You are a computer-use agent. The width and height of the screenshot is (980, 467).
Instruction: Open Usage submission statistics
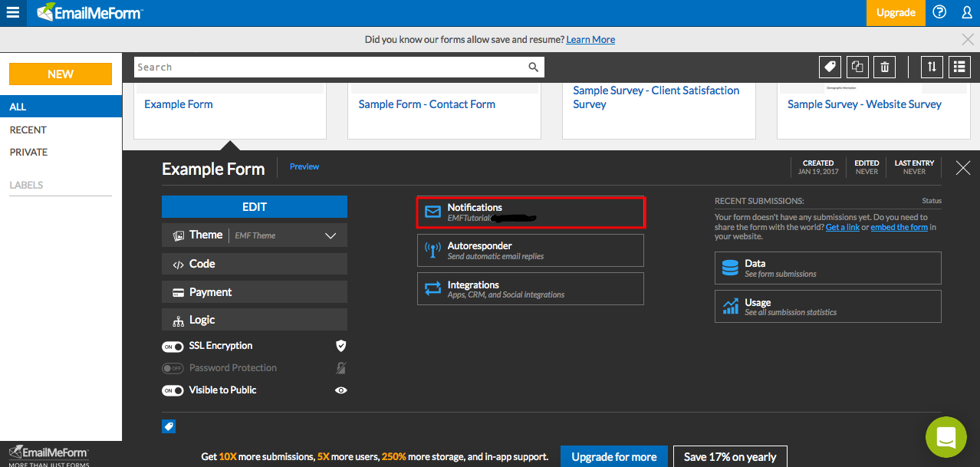coord(828,307)
